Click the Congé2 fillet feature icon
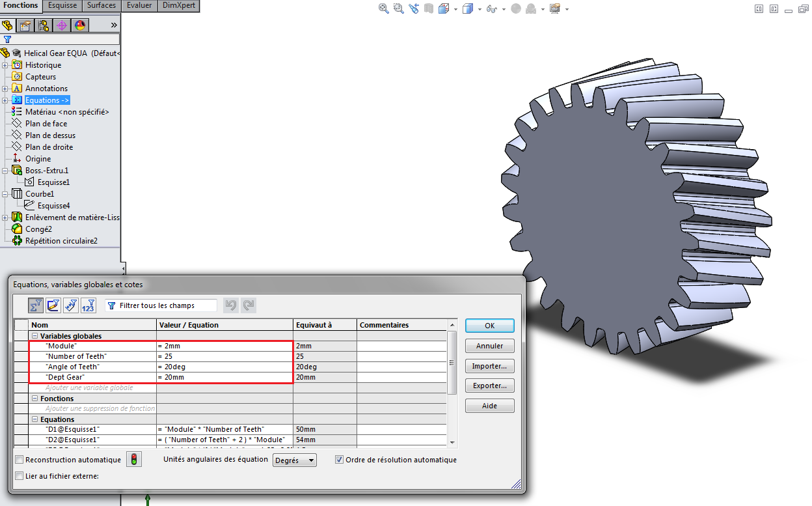The width and height of the screenshot is (812, 506). point(17,229)
